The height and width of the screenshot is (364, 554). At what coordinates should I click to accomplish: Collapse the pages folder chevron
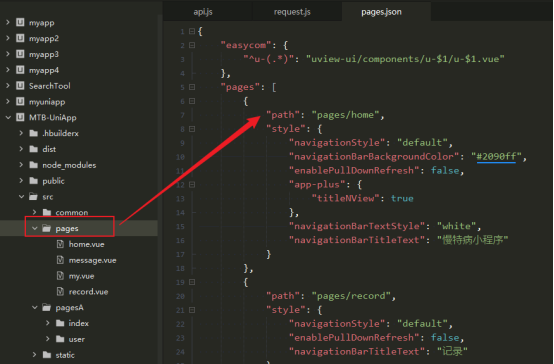click(x=35, y=228)
